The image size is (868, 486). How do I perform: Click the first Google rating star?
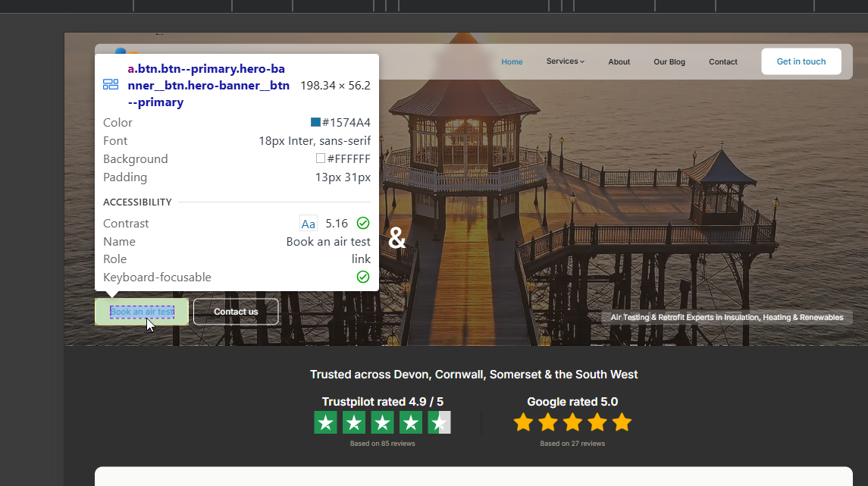click(523, 422)
